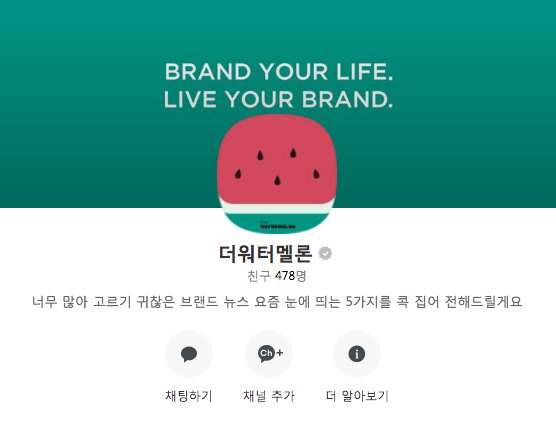Click the rightmost seed on the watermelon image
556x421 pixels.
316,173
